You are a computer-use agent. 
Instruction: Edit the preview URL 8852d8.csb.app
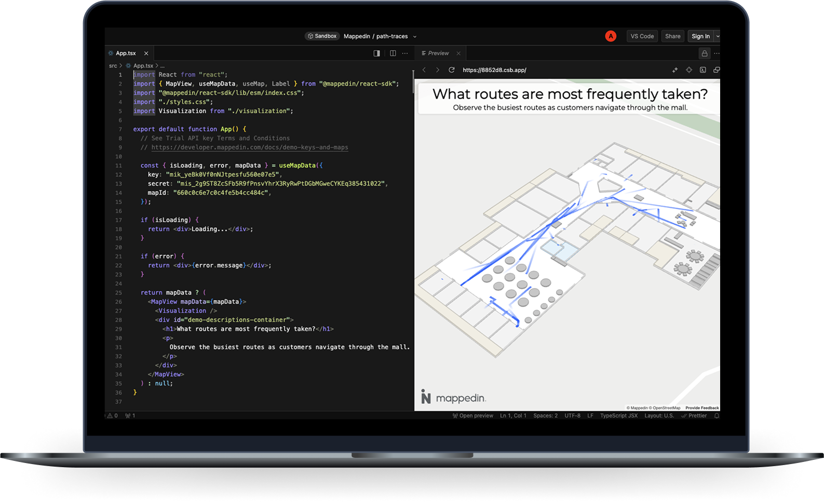point(494,70)
